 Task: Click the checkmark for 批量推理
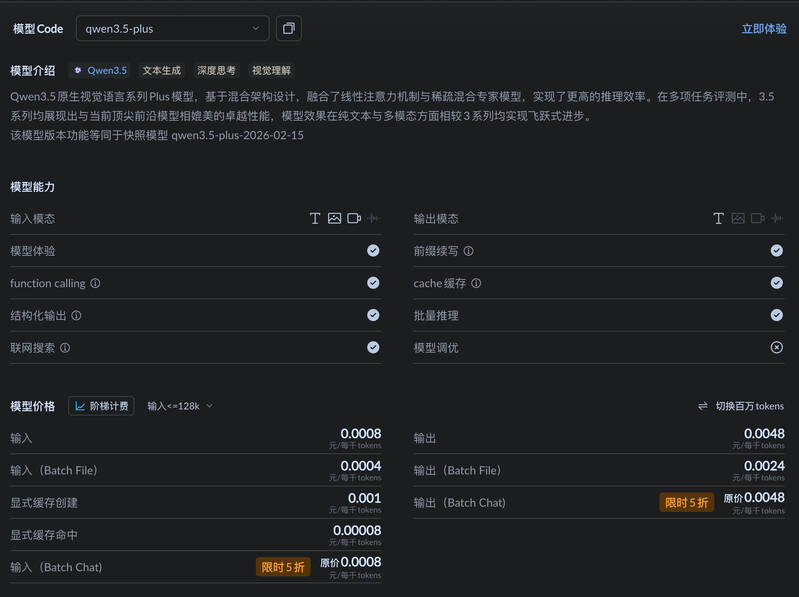coord(776,315)
